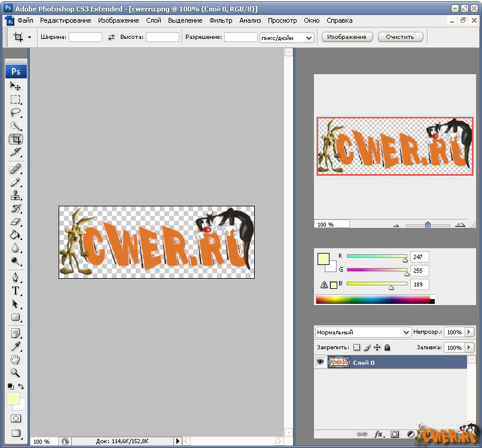Activate the Type tool
The width and height of the screenshot is (482, 448).
(x=16, y=291)
